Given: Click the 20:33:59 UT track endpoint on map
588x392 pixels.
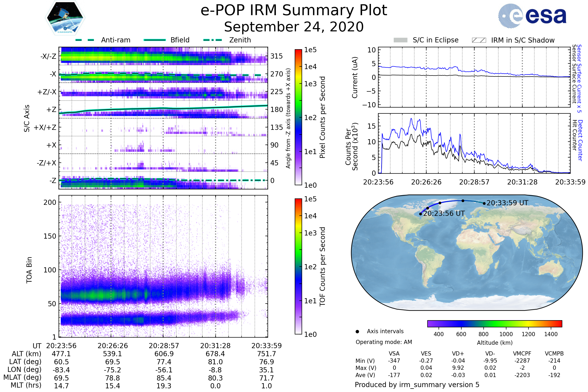Looking at the screenshot, I should (484, 204).
